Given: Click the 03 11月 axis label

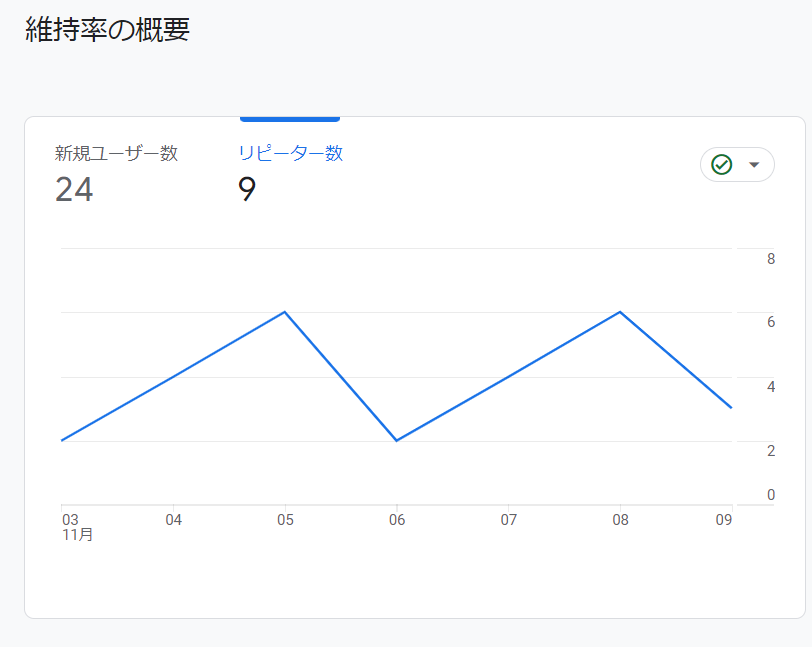Looking at the screenshot, I should [78, 527].
